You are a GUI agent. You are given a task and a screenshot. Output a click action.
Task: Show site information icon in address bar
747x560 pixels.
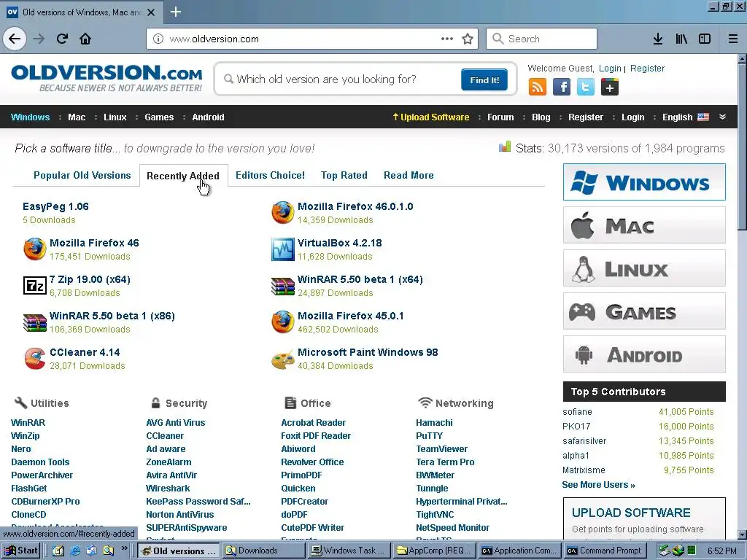[x=158, y=39]
